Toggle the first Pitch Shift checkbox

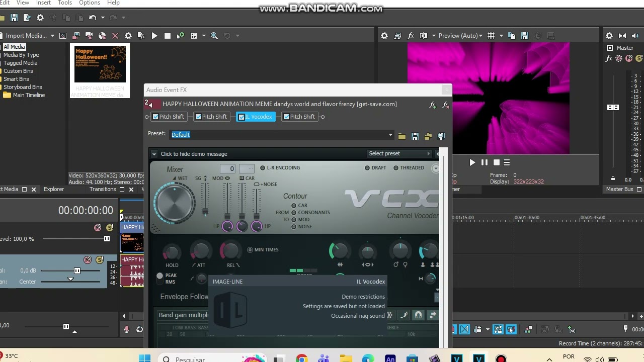pos(155,117)
